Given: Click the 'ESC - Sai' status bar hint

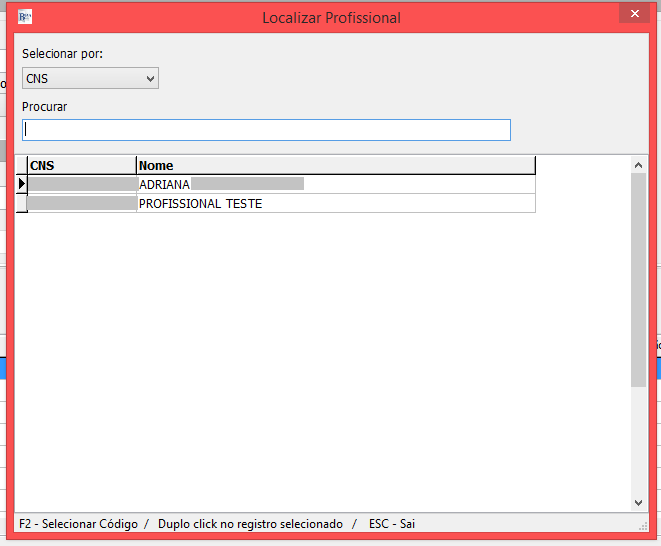Looking at the screenshot, I should click(x=391, y=524).
